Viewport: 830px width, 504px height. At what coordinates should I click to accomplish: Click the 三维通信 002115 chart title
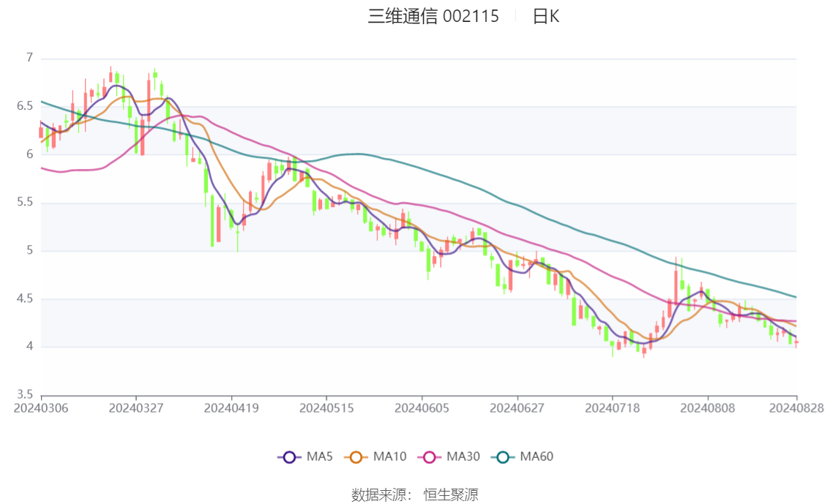tap(433, 16)
